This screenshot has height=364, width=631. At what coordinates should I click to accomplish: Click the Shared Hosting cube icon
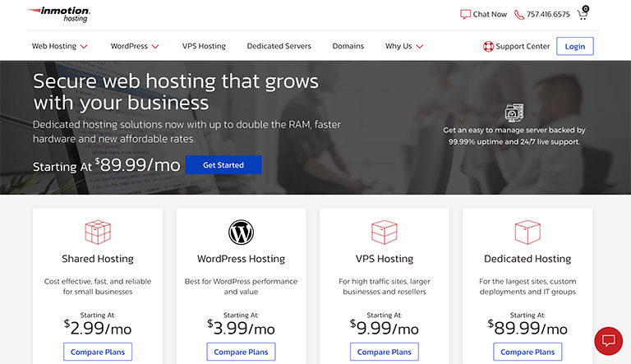click(98, 232)
